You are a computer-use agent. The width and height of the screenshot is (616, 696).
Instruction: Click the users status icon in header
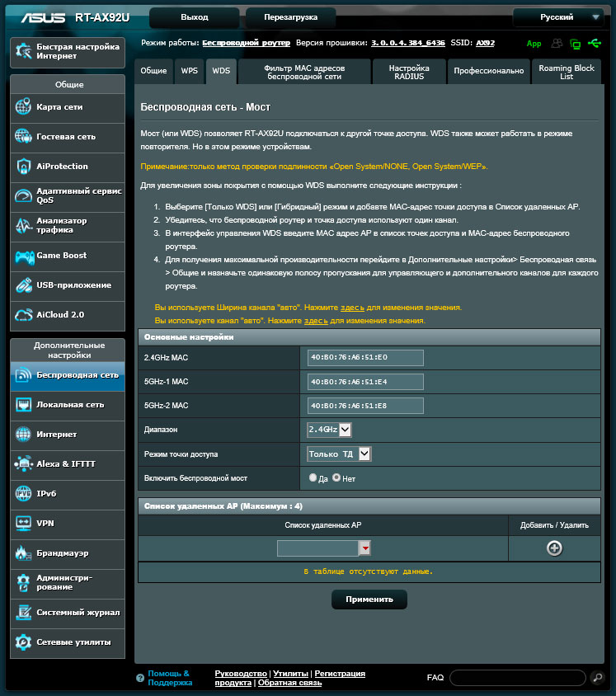[557, 43]
